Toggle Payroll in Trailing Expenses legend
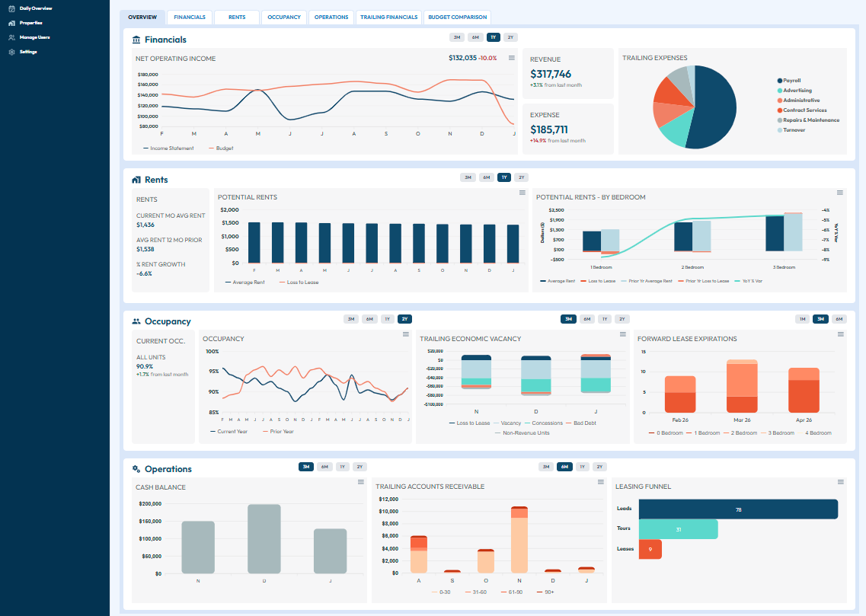866x616 pixels. pyautogui.click(x=789, y=81)
